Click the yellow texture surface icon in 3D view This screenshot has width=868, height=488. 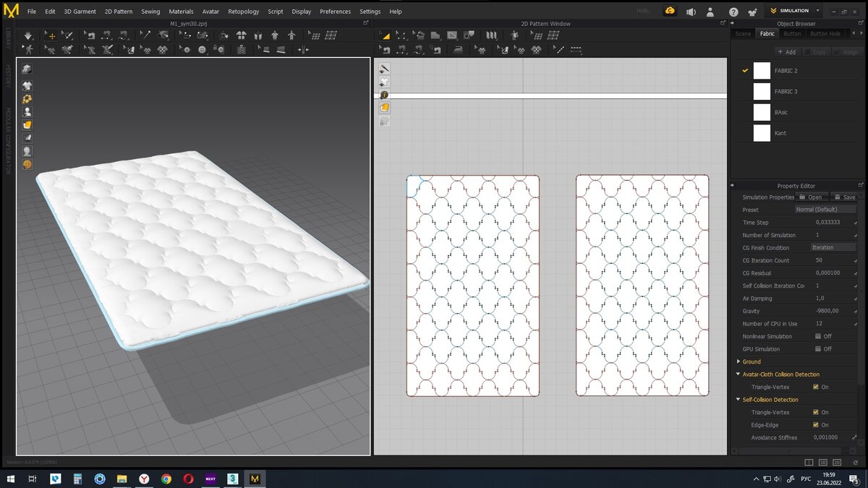(x=27, y=125)
